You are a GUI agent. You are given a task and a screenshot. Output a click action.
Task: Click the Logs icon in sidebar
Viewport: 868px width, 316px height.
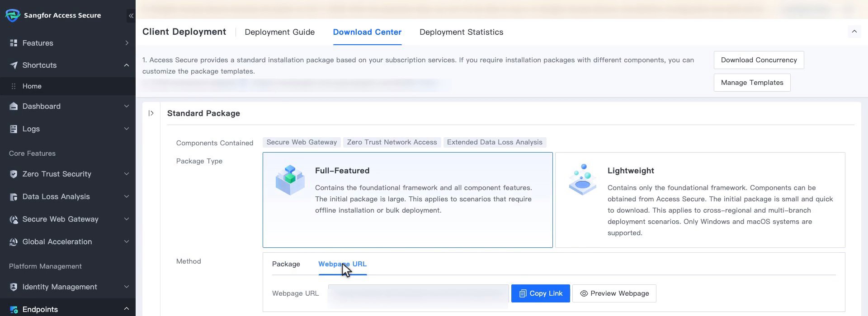coord(14,129)
